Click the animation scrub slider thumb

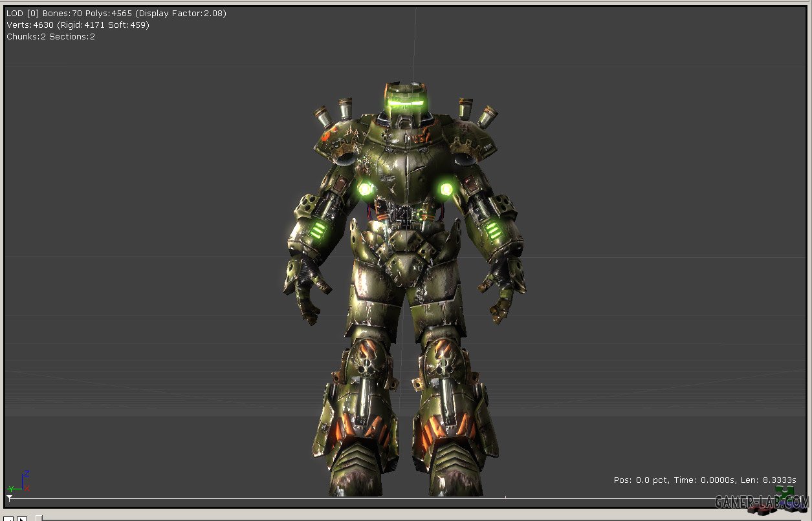[39, 518]
